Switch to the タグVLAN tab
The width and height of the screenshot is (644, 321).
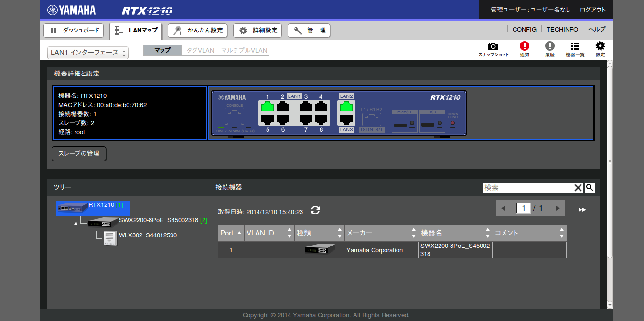pos(200,50)
